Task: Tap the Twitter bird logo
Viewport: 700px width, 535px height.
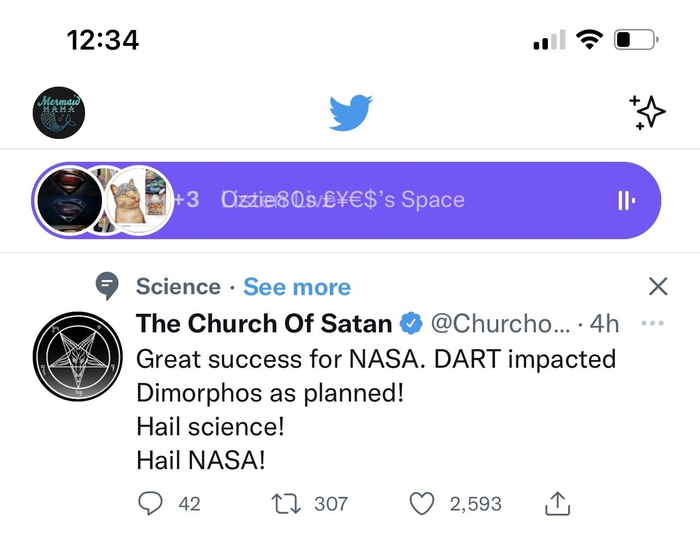Action: coord(351,113)
